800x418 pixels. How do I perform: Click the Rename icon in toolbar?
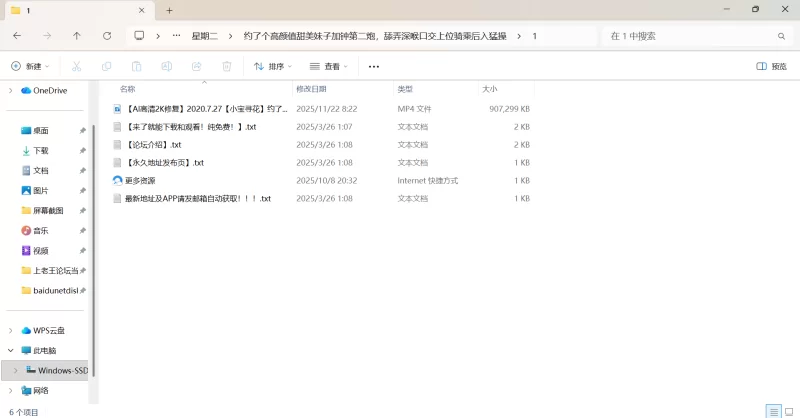coord(166,66)
